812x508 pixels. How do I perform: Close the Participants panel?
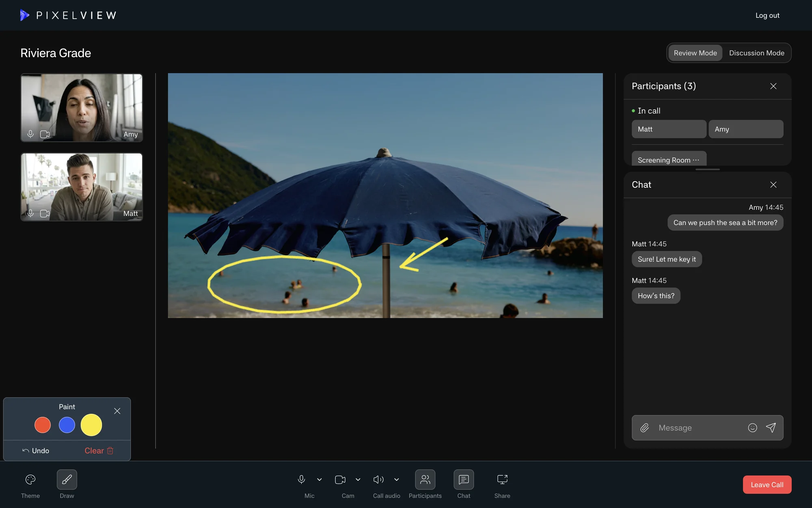click(773, 86)
